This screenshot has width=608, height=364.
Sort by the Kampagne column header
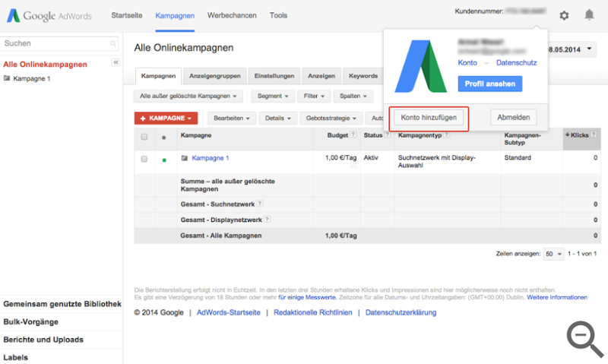click(196, 135)
